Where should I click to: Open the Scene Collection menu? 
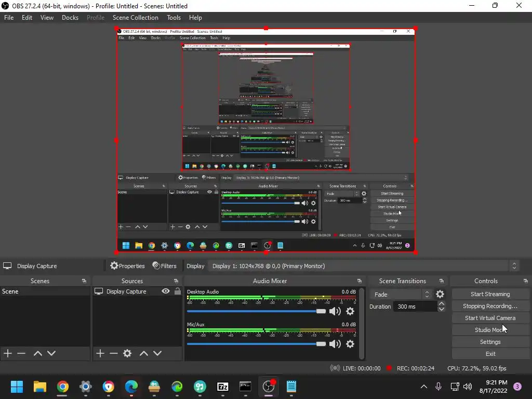136,18
